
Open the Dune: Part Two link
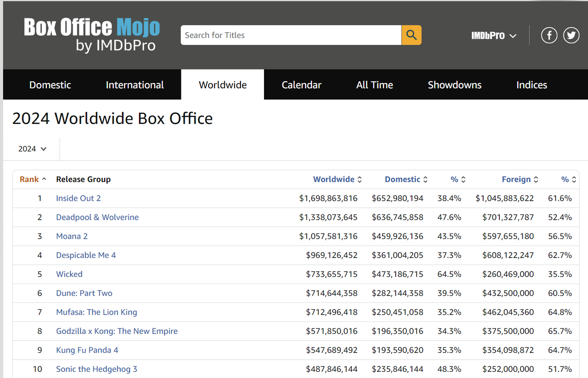click(84, 293)
